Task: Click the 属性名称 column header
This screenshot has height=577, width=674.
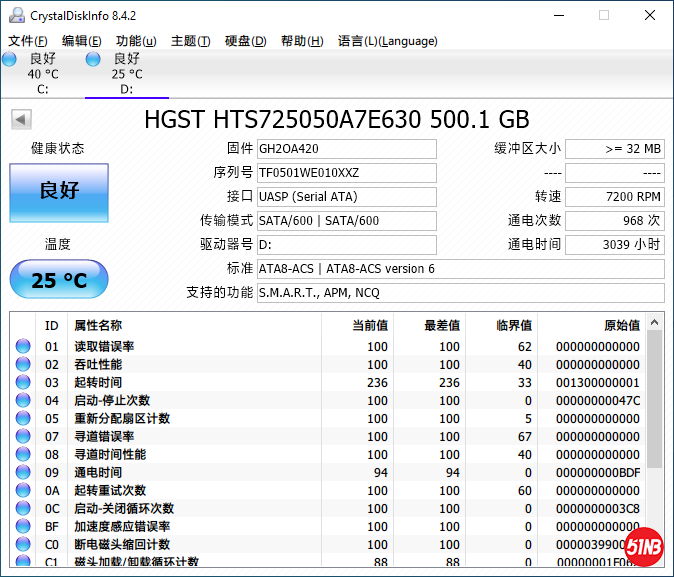Action: [x=98, y=325]
